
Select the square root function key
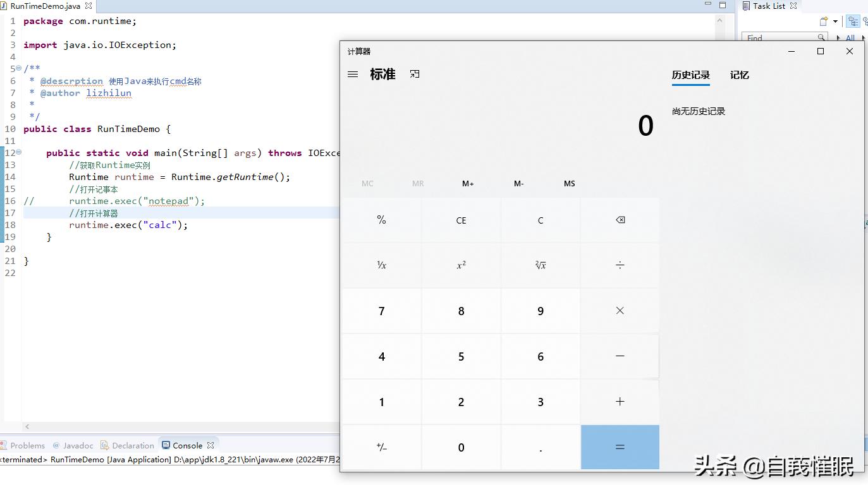pyautogui.click(x=541, y=265)
